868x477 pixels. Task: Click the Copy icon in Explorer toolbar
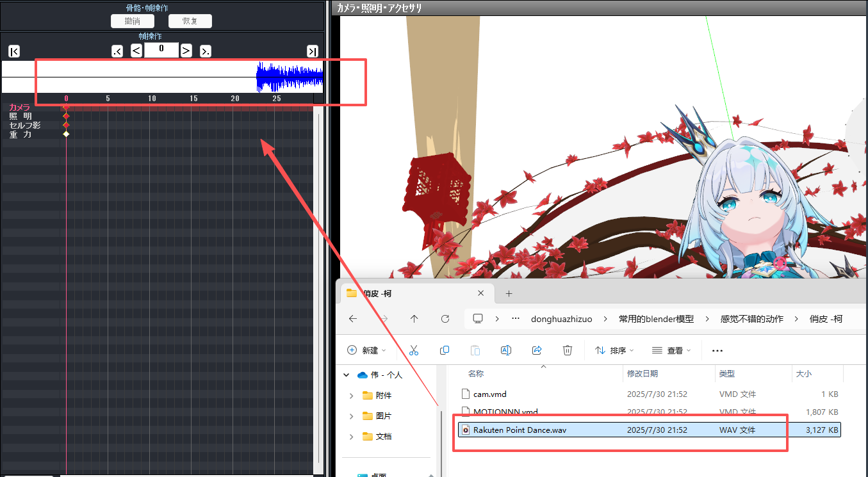445,350
